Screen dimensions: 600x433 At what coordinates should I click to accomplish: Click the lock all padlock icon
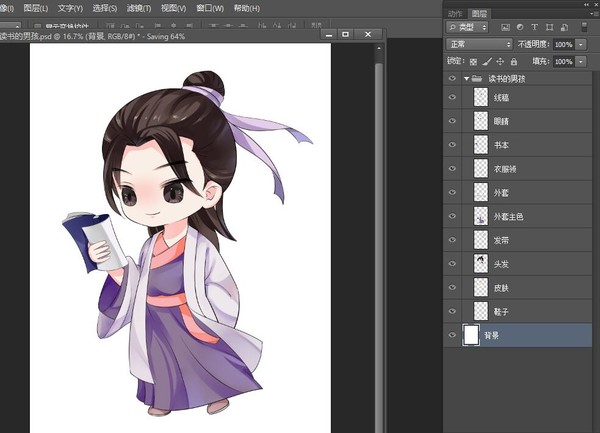[514, 61]
